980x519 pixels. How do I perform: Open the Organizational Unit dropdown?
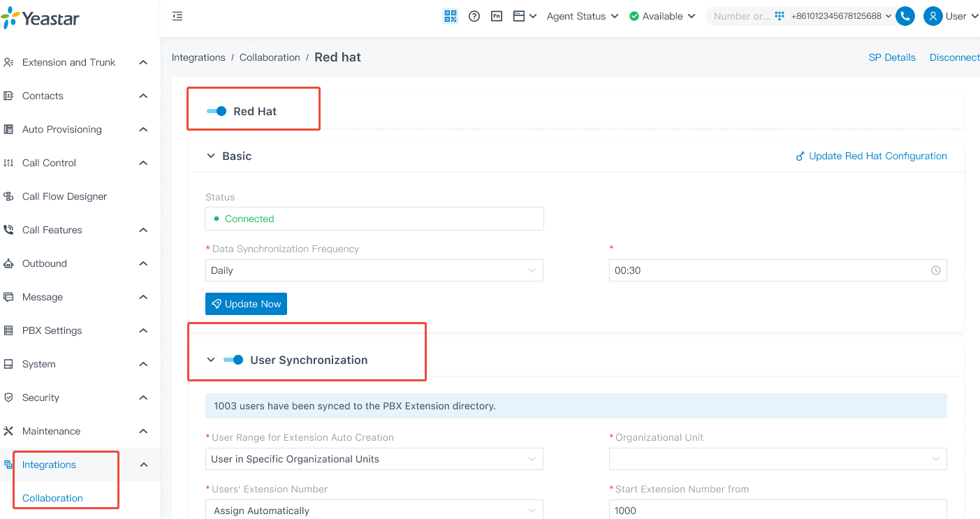777,459
